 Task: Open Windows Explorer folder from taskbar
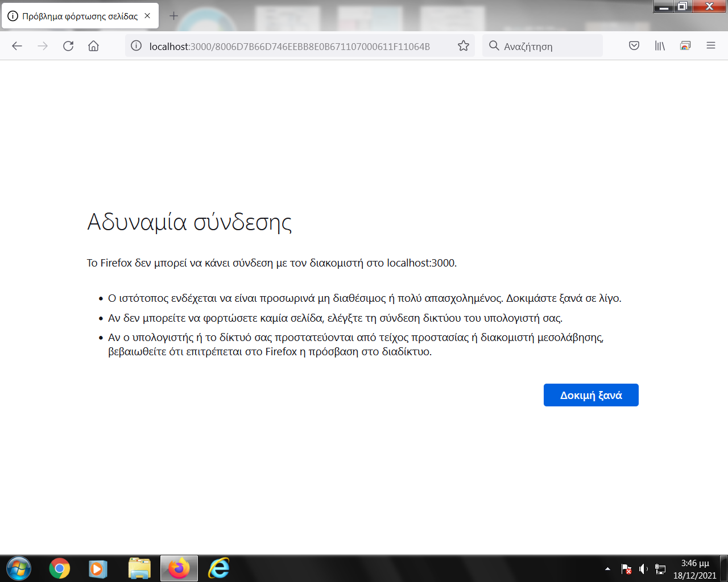(x=139, y=568)
